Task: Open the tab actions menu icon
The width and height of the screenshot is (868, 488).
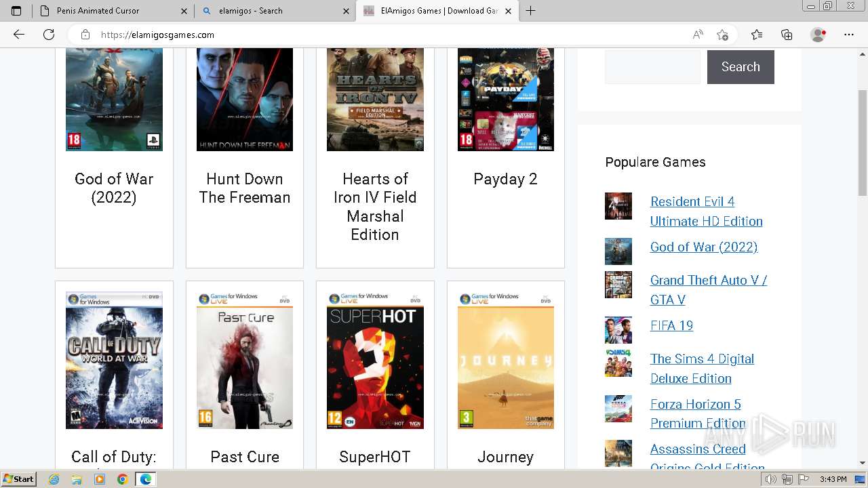Action: [x=16, y=11]
